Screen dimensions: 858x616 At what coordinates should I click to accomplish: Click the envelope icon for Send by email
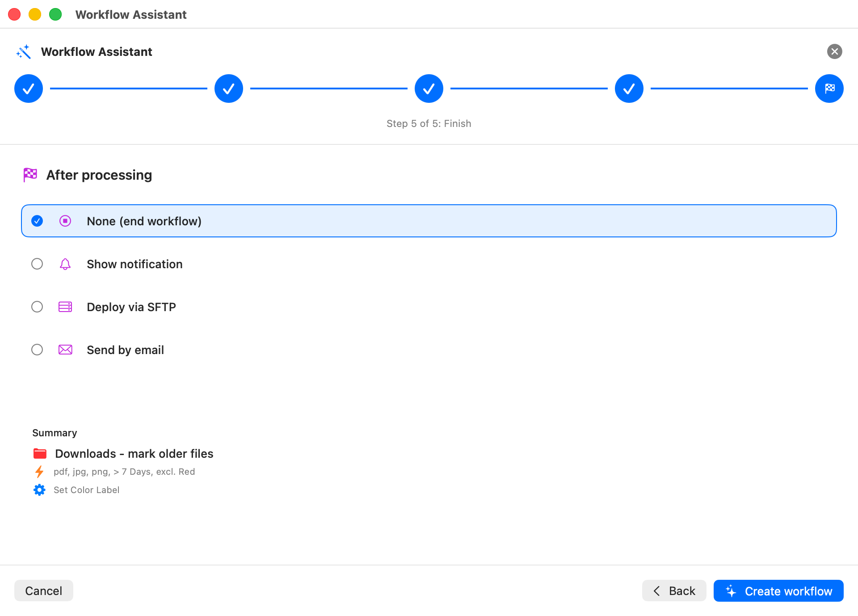(x=65, y=350)
